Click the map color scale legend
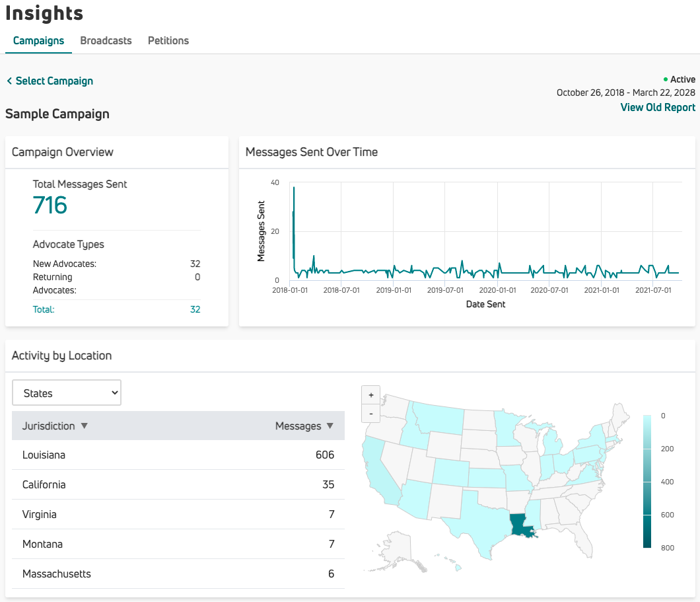The width and height of the screenshot is (700, 602). click(647, 482)
